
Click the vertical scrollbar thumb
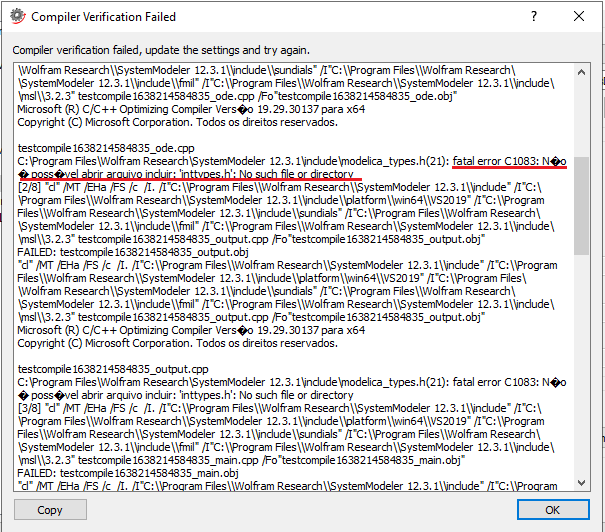point(581,205)
